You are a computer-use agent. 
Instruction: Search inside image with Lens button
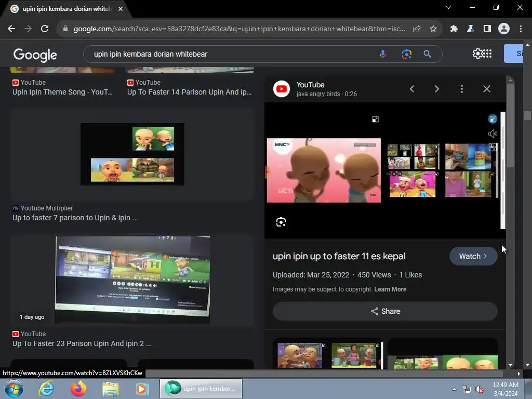(281, 222)
